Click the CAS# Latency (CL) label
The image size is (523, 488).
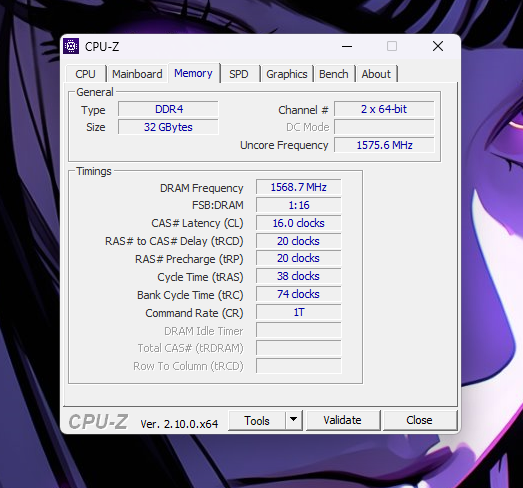(197, 223)
